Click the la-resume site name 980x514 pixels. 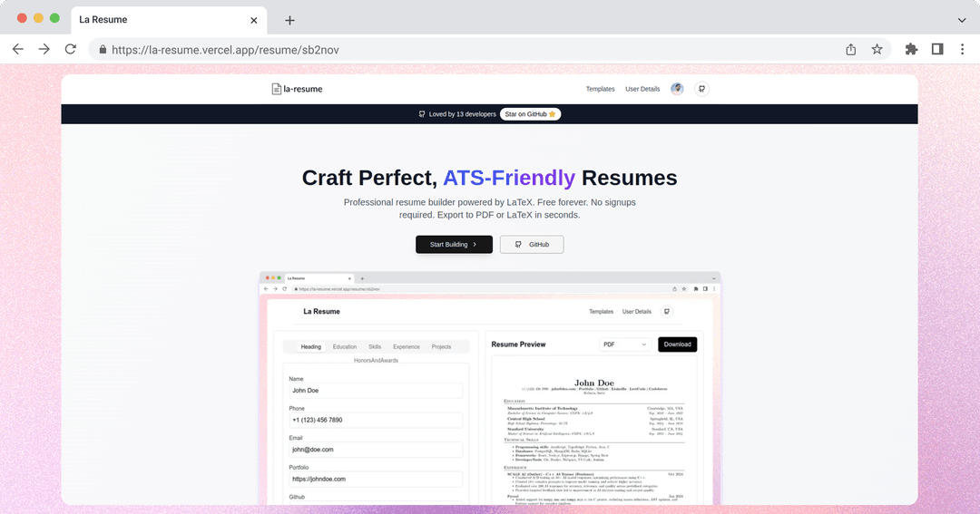pos(303,89)
